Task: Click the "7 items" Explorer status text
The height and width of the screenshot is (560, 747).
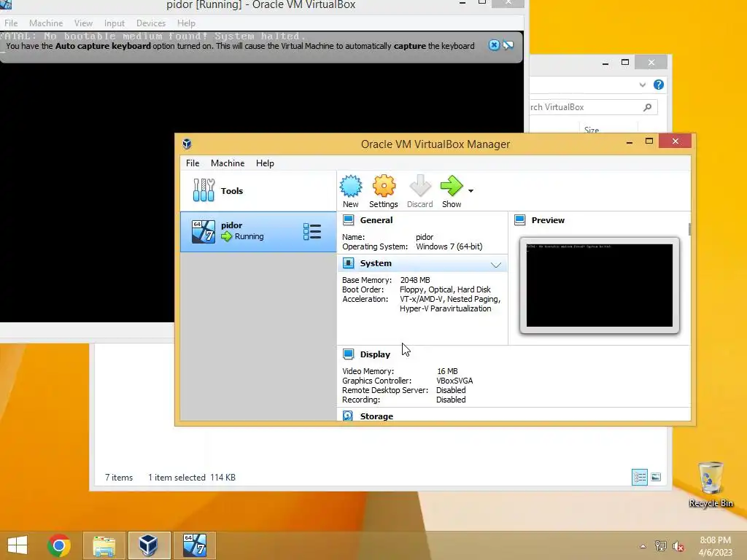Action: tap(119, 477)
